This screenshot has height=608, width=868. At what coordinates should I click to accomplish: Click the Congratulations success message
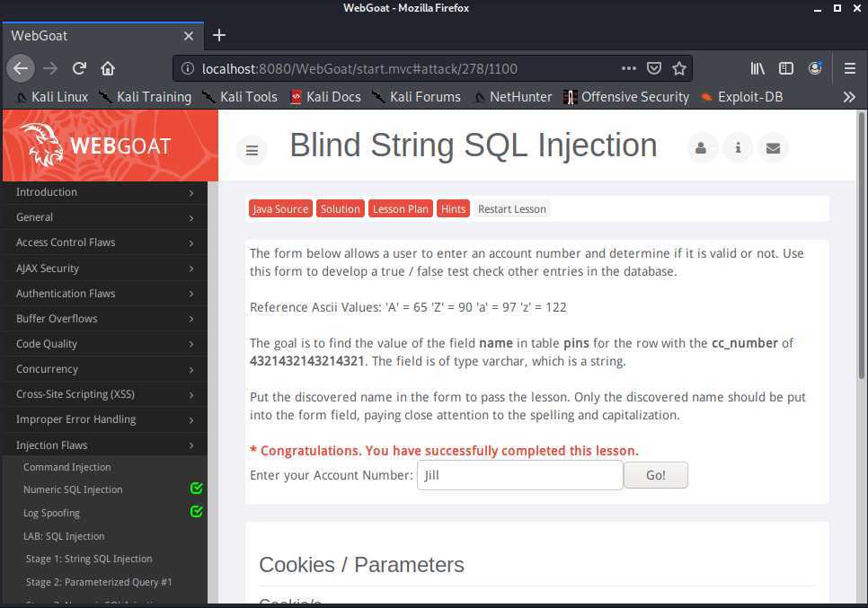click(x=444, y=451)
